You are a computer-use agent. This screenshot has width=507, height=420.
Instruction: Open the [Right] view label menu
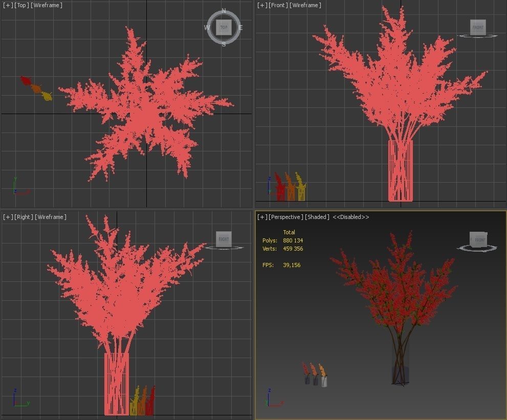click(24, 217)
